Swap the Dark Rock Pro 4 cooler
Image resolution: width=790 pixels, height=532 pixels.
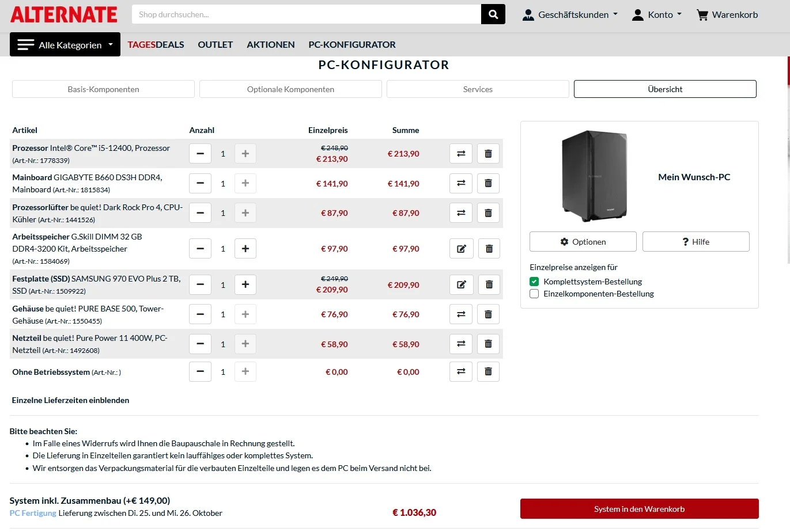(x=461, y=213)
